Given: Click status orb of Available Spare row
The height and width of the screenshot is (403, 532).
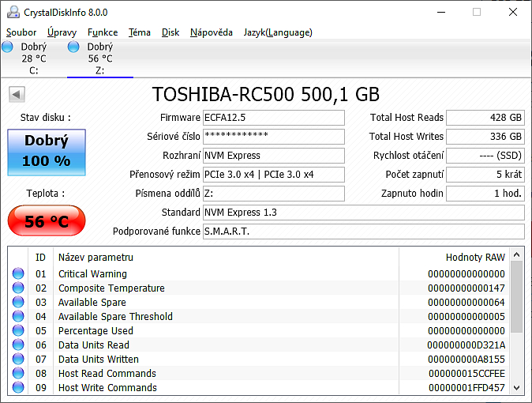Looking at the screenshot, I should [x=18, y=302].
